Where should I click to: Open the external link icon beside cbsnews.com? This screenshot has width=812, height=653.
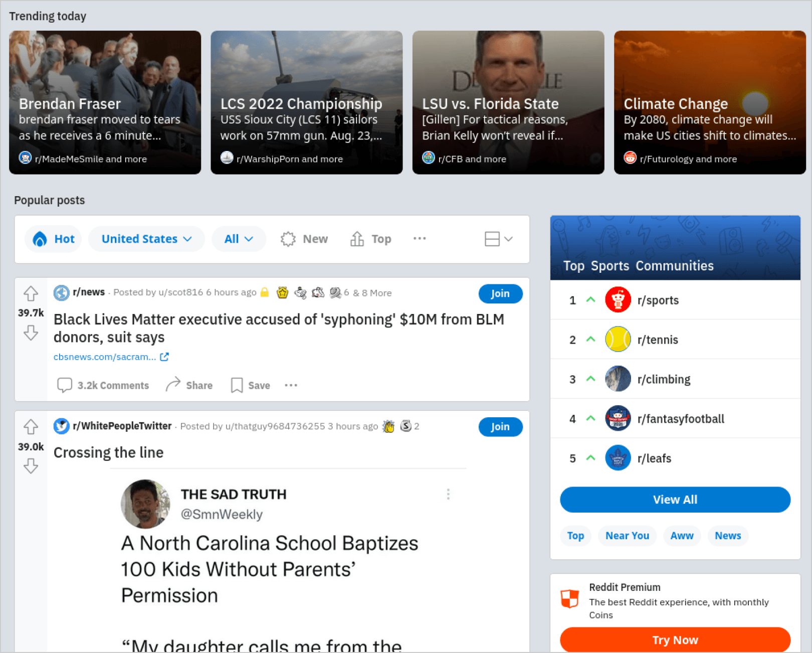tap(164, 357)
